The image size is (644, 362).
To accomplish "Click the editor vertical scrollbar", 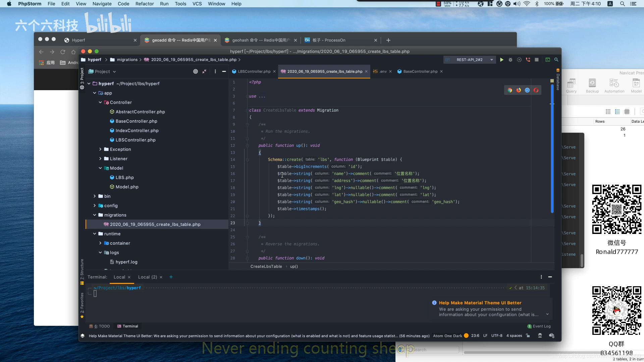I will pyautogui.click(x=552, y=149).
